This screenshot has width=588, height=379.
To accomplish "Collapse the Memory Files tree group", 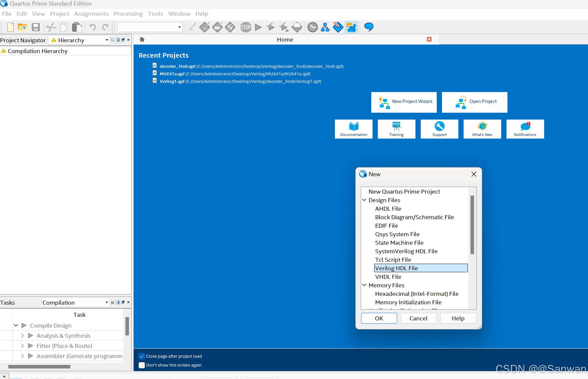I will click(364, 285).
